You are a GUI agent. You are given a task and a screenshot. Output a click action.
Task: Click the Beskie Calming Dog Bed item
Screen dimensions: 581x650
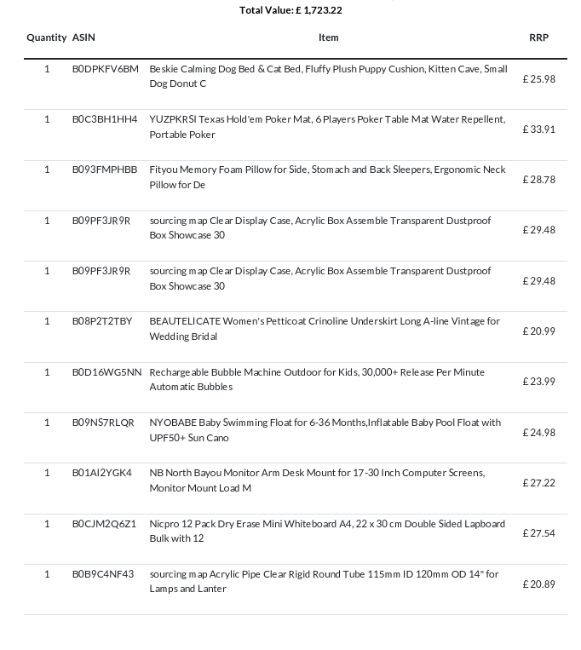pyautogui.click(x=328, y=76)
